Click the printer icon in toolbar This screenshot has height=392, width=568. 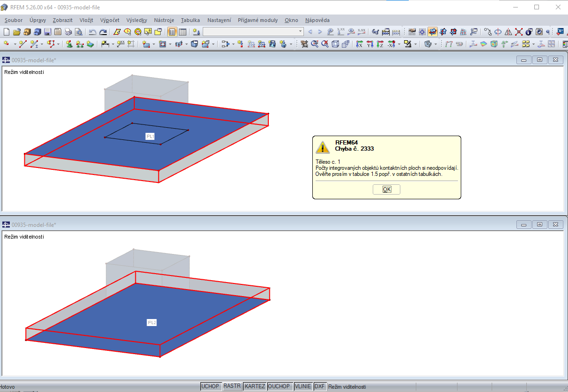pos(68,32)
